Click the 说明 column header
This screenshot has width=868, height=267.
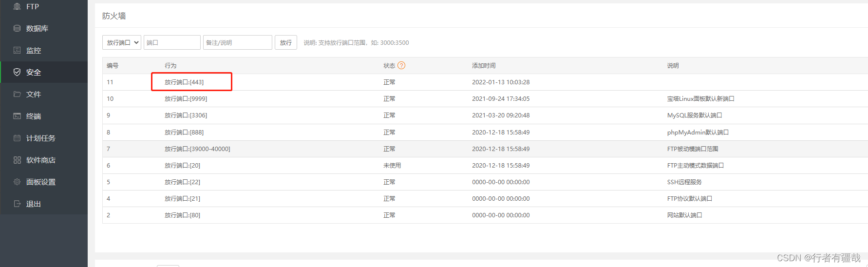pyautogui.click(x=673, y=65)
